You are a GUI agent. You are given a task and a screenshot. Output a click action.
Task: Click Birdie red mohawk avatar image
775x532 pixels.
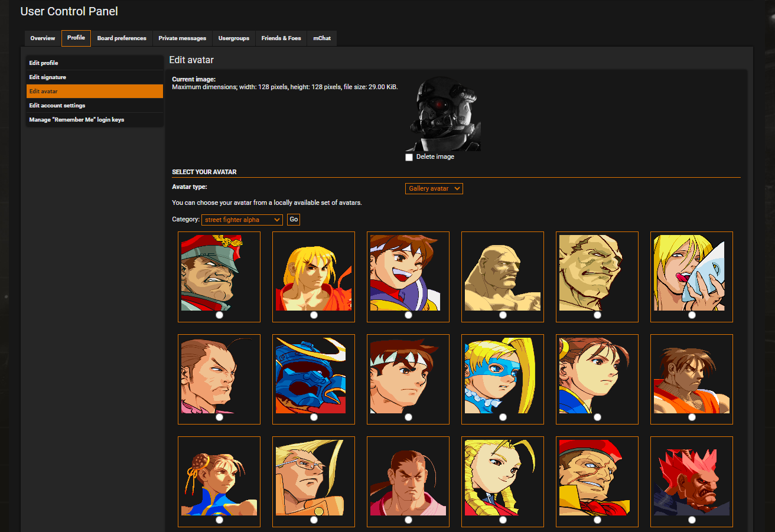597,478
